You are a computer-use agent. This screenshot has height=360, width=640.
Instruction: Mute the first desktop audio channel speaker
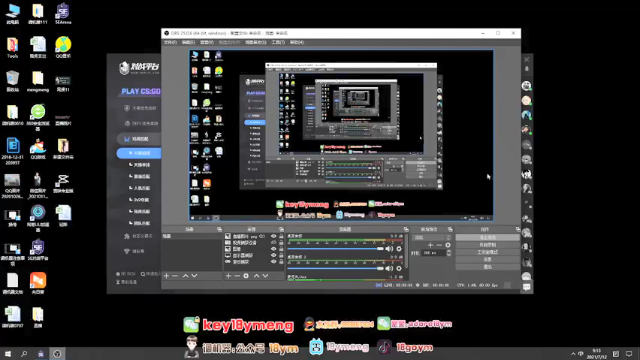(x=389, y=249)
